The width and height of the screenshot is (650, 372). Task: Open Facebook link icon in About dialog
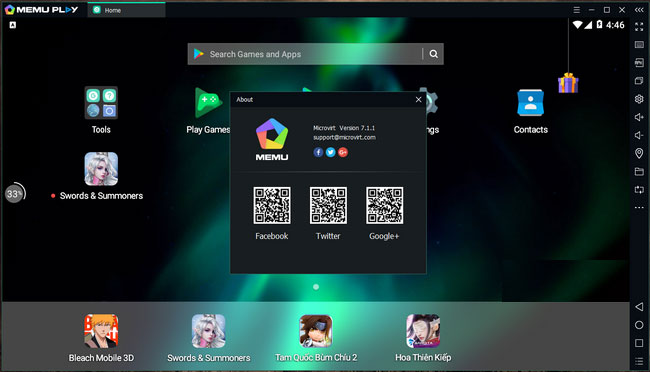[x=318, y=152]
